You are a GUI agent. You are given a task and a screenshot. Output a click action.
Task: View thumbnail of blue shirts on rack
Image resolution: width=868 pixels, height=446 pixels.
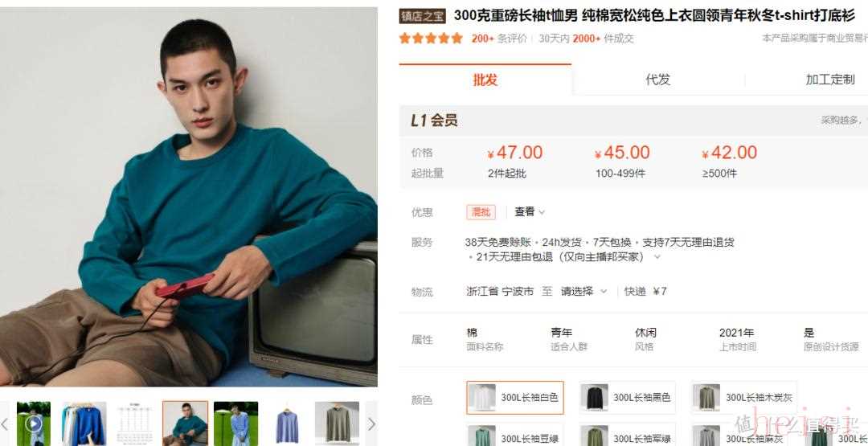[x=84, y=423]
